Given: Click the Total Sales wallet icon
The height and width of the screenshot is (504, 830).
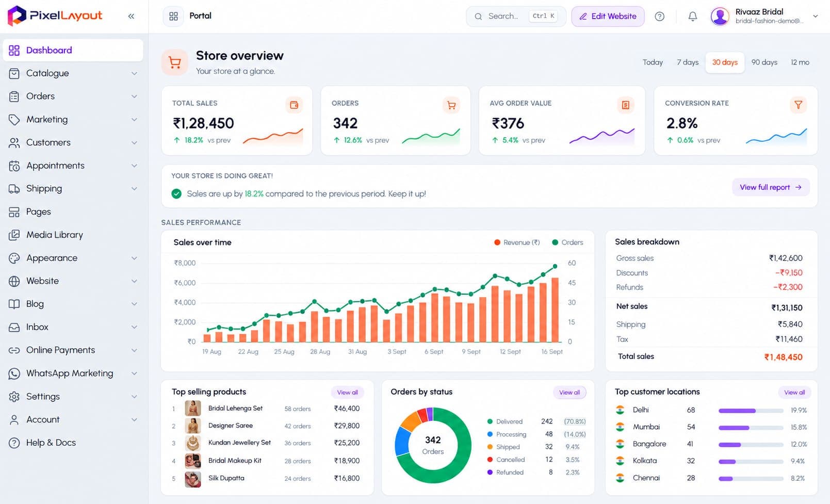Looking at the screenshot, I should [x=294, y=105].
